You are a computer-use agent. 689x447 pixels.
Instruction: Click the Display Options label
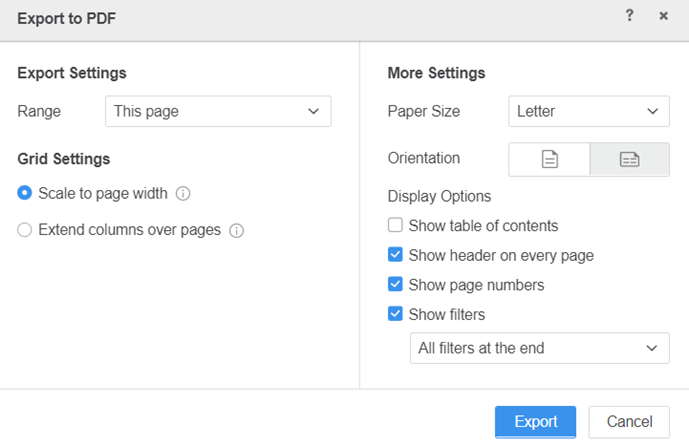point(439,196)
